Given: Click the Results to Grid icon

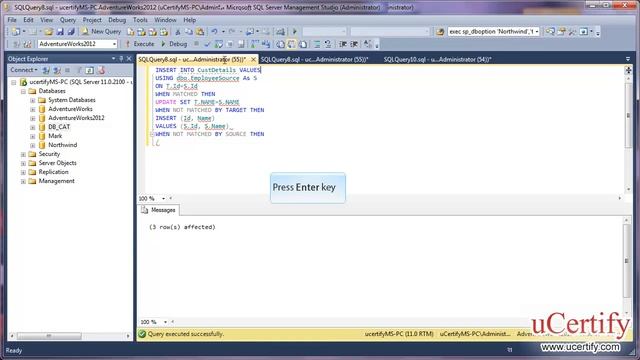Looking at the screenshot, I should 291,44.
